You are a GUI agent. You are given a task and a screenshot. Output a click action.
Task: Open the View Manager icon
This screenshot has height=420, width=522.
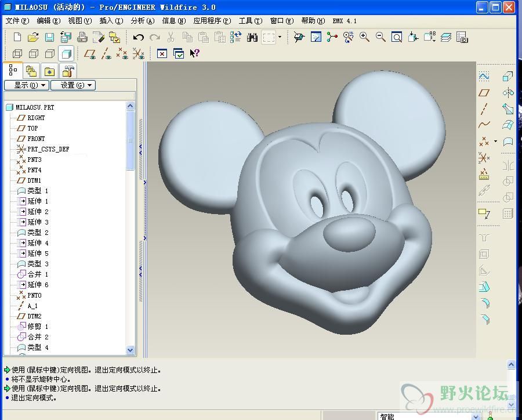tap(462, 37)
